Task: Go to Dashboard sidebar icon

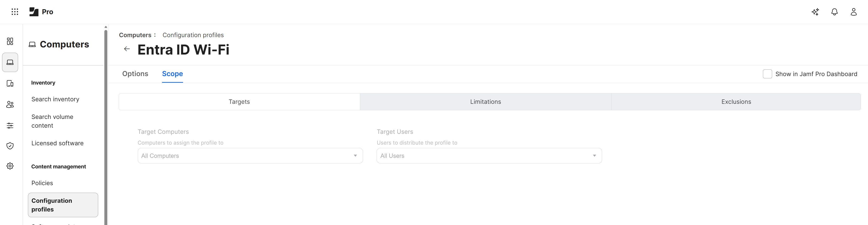Action: coord(10,41)
